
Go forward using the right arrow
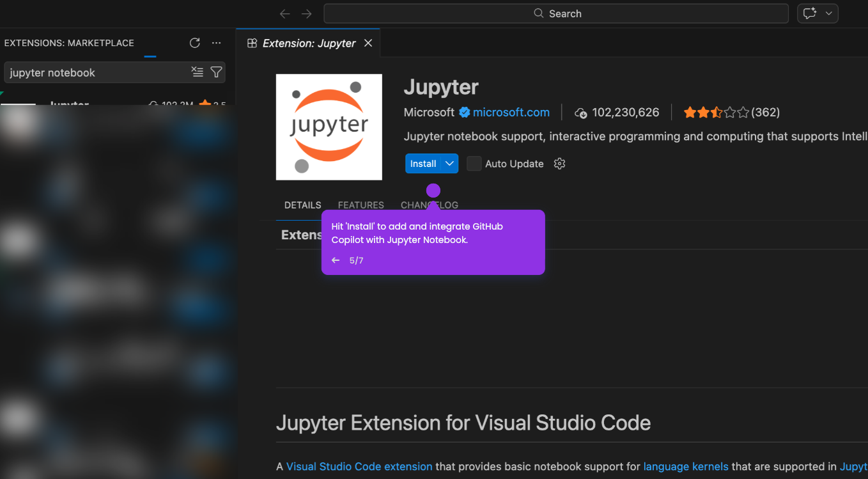tap(307, 13)
